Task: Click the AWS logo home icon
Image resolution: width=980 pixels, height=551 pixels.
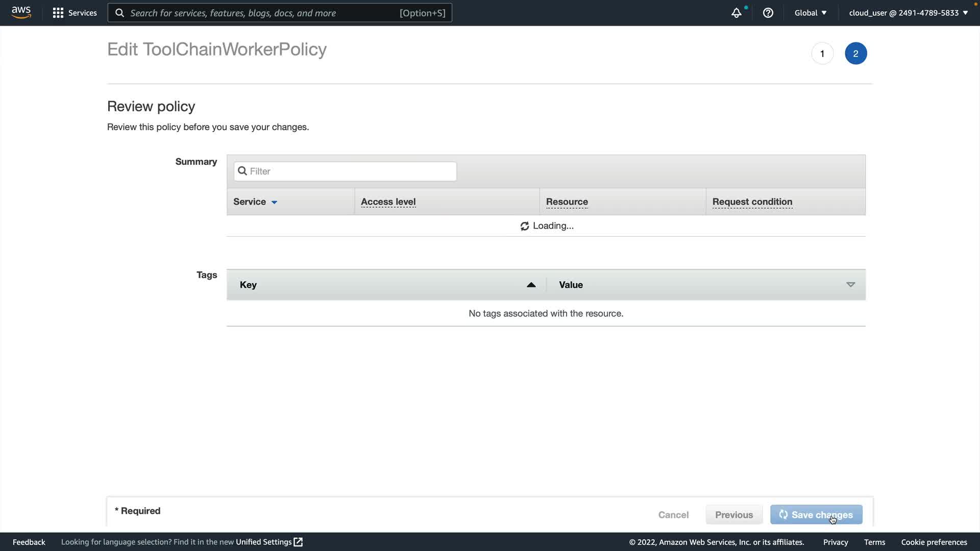Action: click(x=21, y=12)
